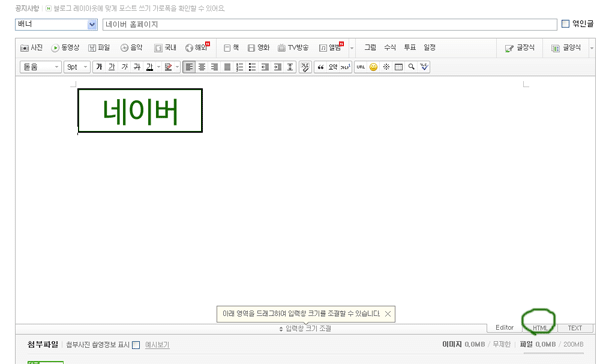The height and width of the screenshot is (364, 600).
Task: Open the special characters picker
Action: (x=386, y=67)
